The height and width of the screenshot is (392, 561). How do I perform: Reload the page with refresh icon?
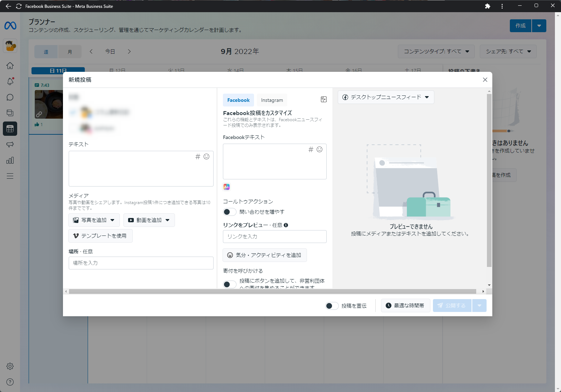pyautogui.click(x=19, y=6)
